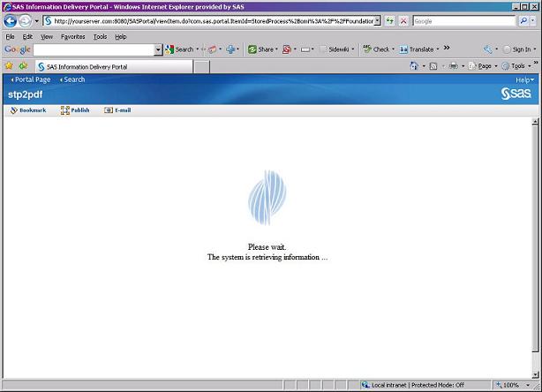Click the Print icon in command bar
Screen dimensions: 542x392
(x=453, y=65)
